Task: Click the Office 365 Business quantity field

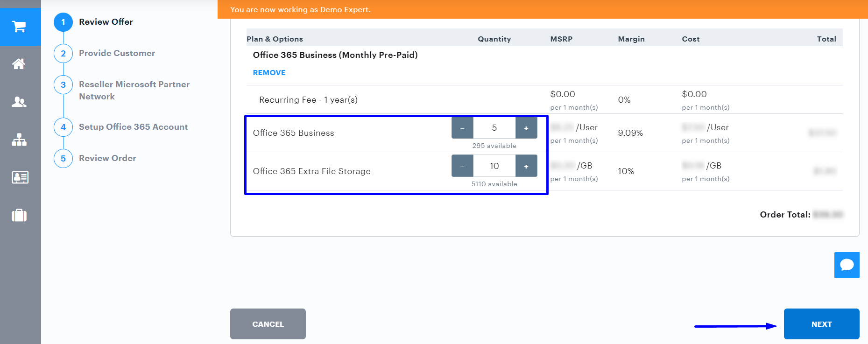Action: pyautogui.click(x=494, y=128)
